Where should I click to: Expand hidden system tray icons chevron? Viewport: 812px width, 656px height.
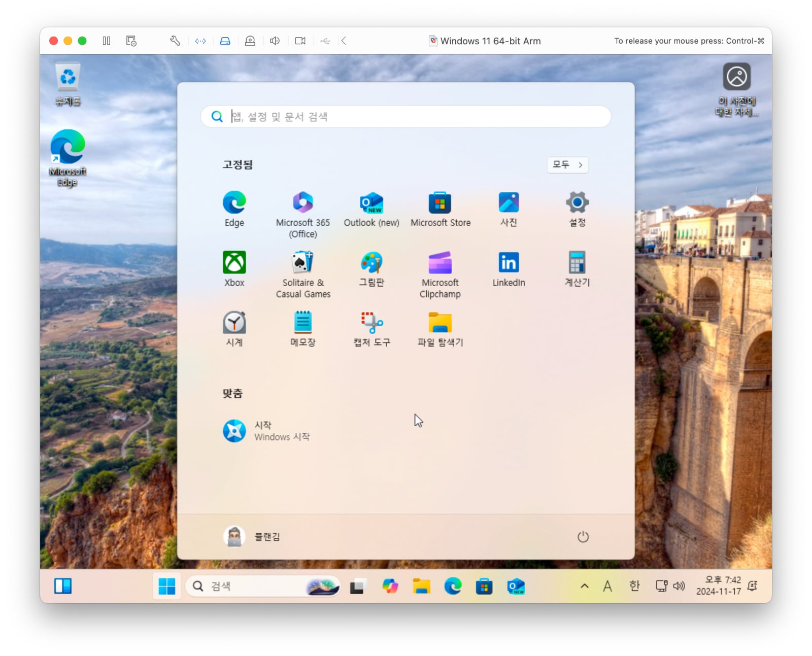coord(585,586)
